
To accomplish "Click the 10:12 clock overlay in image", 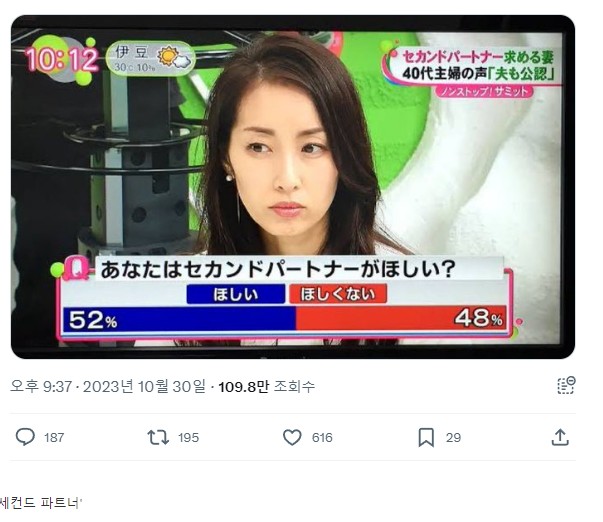I will [62, 60].
